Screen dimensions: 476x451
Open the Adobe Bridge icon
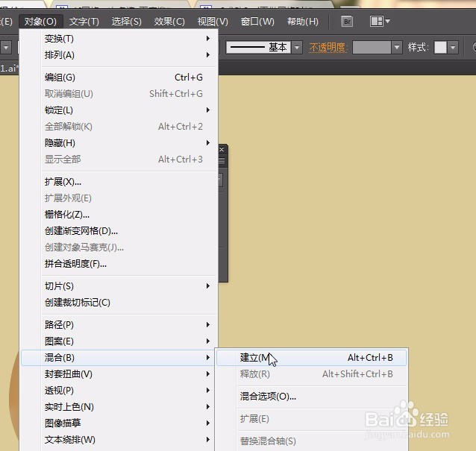pyautogui.click(x=347, y=22)
